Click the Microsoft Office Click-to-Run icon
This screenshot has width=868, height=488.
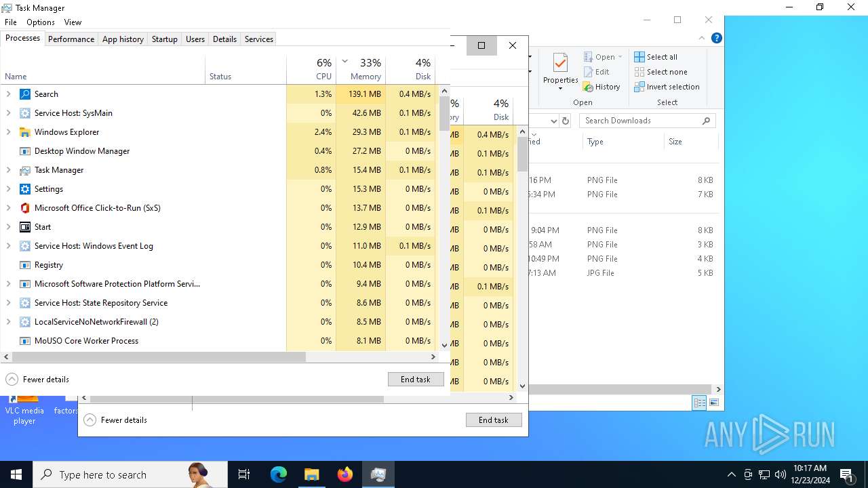[x=25, y=208]
